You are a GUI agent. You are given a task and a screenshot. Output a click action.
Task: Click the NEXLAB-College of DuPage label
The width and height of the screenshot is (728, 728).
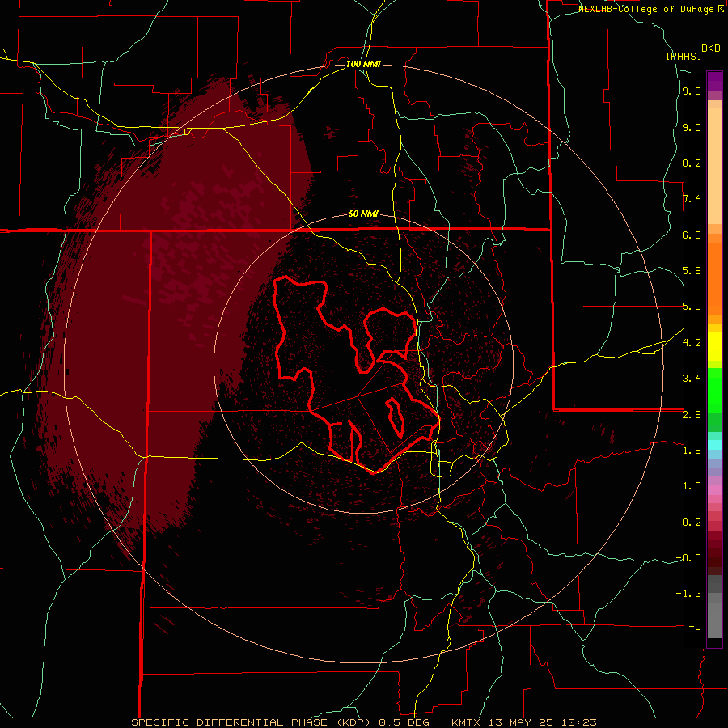[647, 9]
